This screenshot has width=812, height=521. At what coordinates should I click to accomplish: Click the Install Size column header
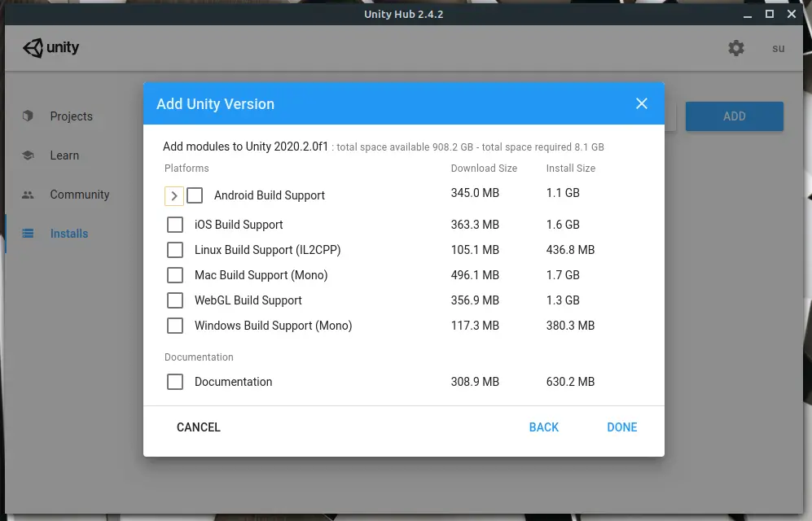click(571, 169)
